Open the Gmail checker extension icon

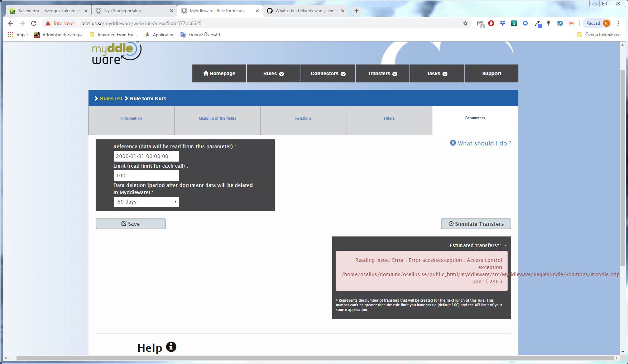pyautogui.click(x=480, y=23)
